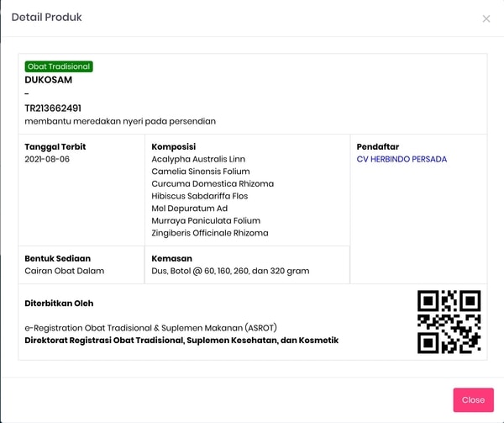This screenshot has width=504, height=423.
Task: Select ingredient Hibiscus Sabdariffa Flos
Action: tap(200, 196)
